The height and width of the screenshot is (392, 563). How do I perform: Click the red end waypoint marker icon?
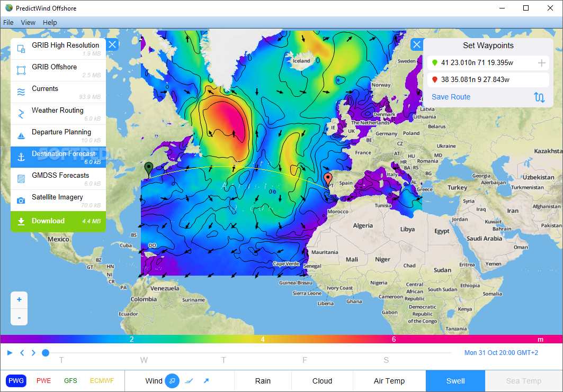(x=434, y=80)
